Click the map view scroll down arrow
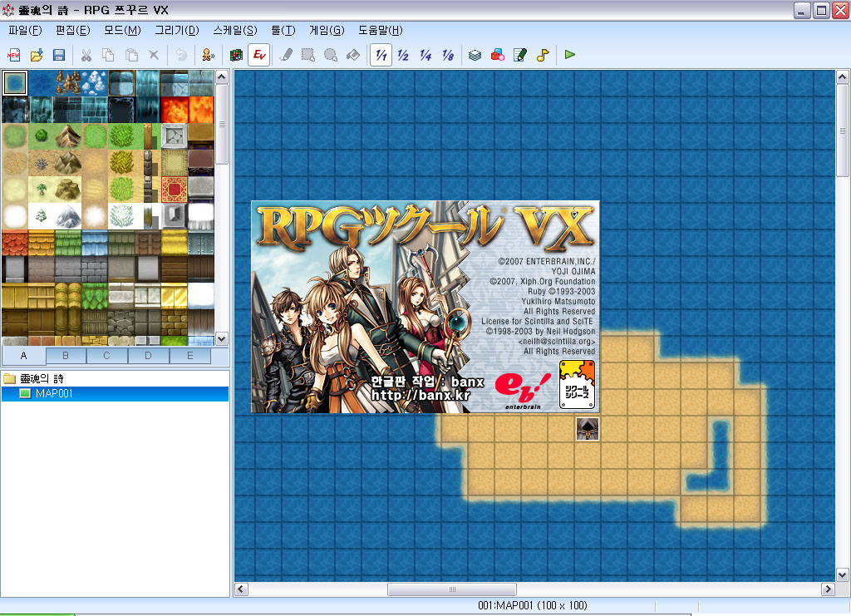This screenshot has width=851, height=616. click(843, 574)
